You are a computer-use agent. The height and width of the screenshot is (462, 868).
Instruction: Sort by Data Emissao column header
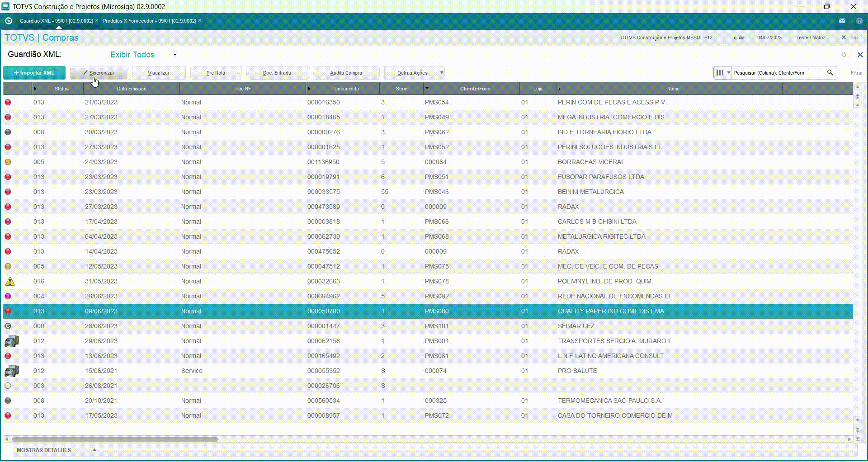pos(132,89)
